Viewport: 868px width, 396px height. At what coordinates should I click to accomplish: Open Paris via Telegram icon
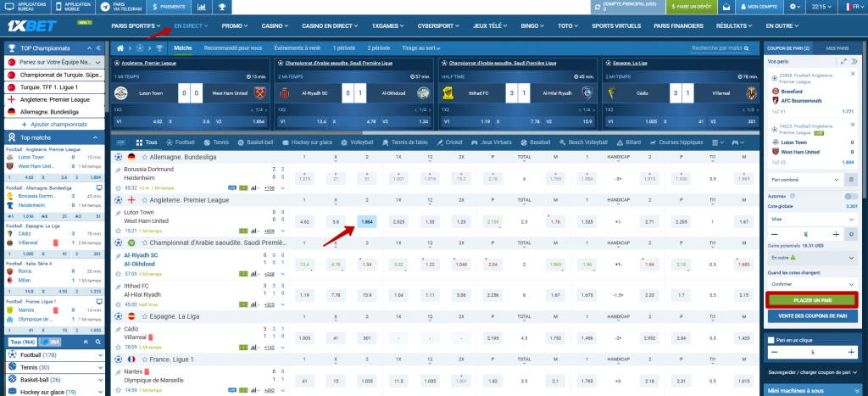coord(119,7)
